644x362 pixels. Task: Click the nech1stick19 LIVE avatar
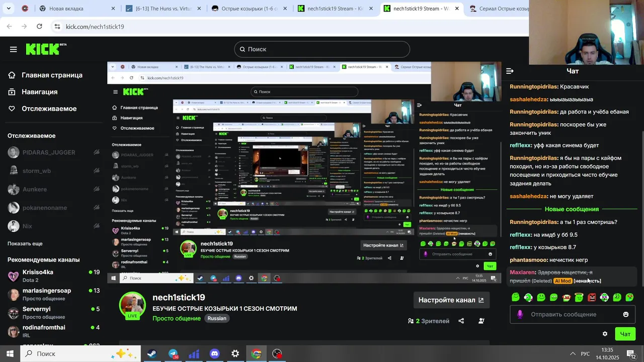coord(132,305)
